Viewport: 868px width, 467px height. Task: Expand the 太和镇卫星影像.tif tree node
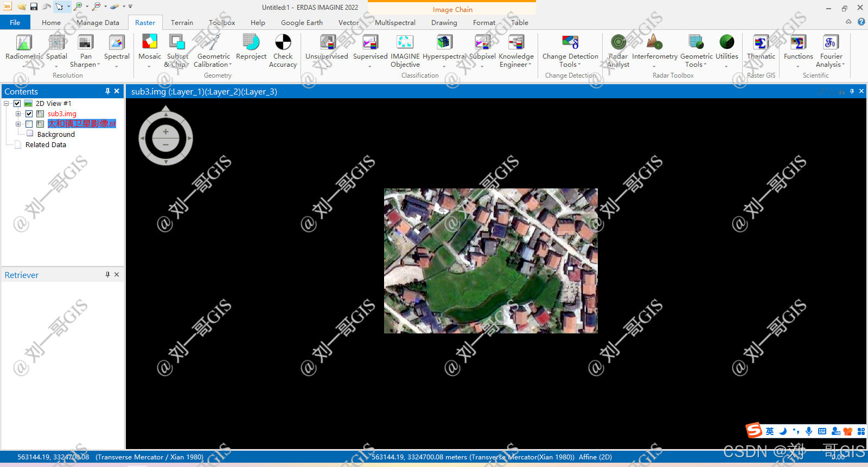point(18,124)
